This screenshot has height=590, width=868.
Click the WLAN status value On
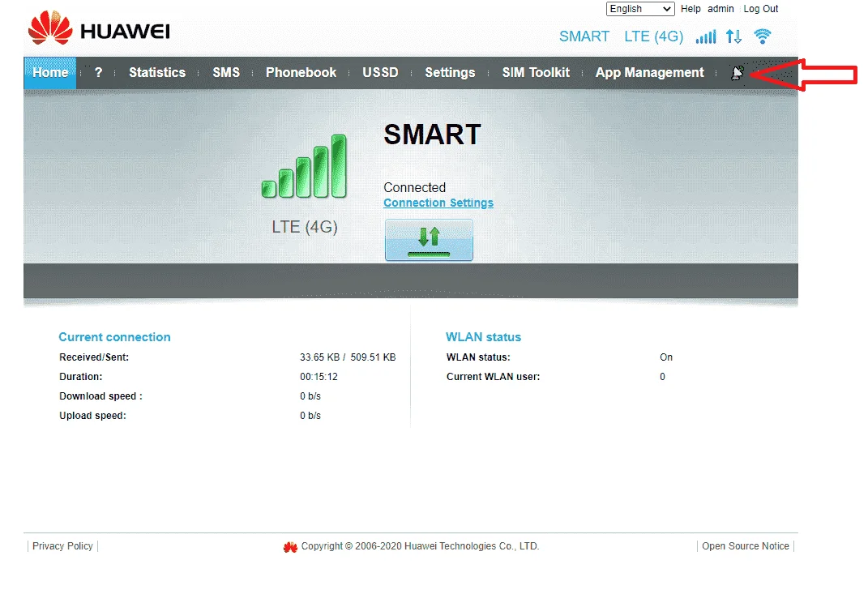tap(666, 357)
